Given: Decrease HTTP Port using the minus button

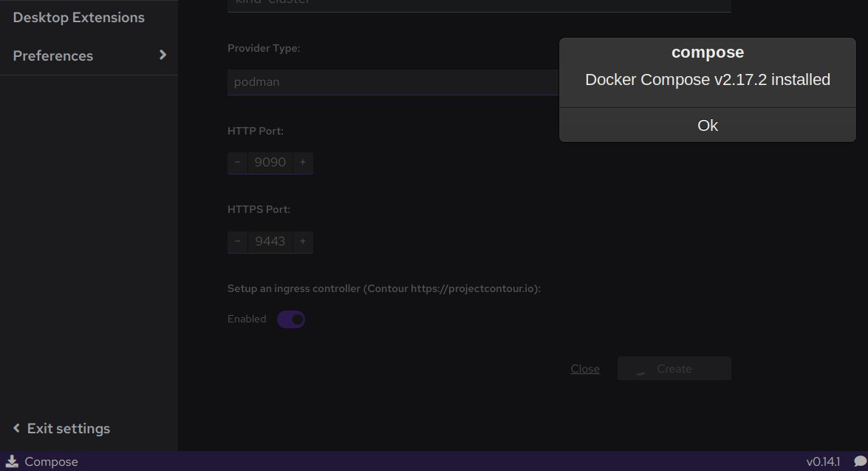Looking at the screenshot, I should click(237, 163).
